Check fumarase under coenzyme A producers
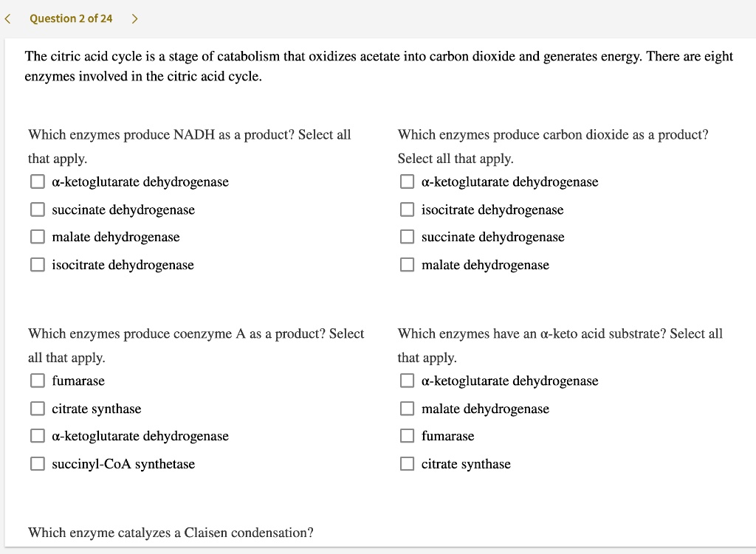 (37, 381)
